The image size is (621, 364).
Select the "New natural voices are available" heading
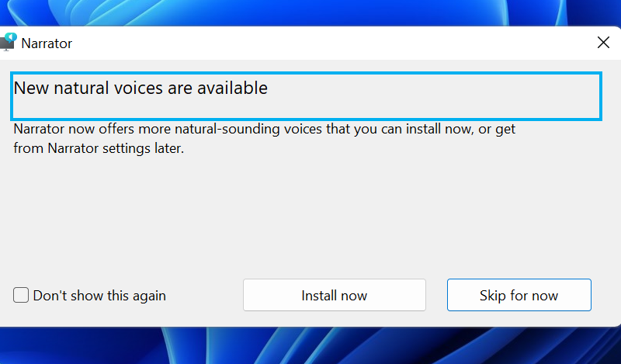tap(141, 88)
